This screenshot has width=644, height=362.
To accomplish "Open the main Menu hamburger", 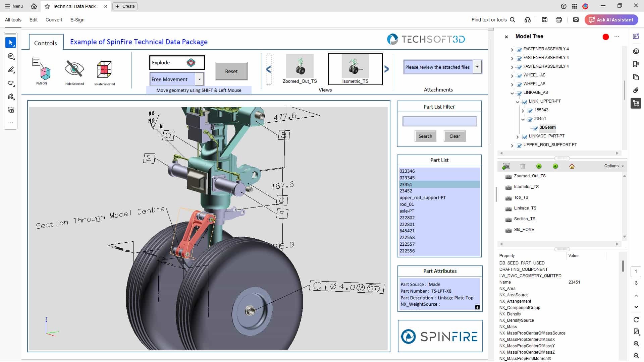I will pyautogui.click(x=14, y=6).
